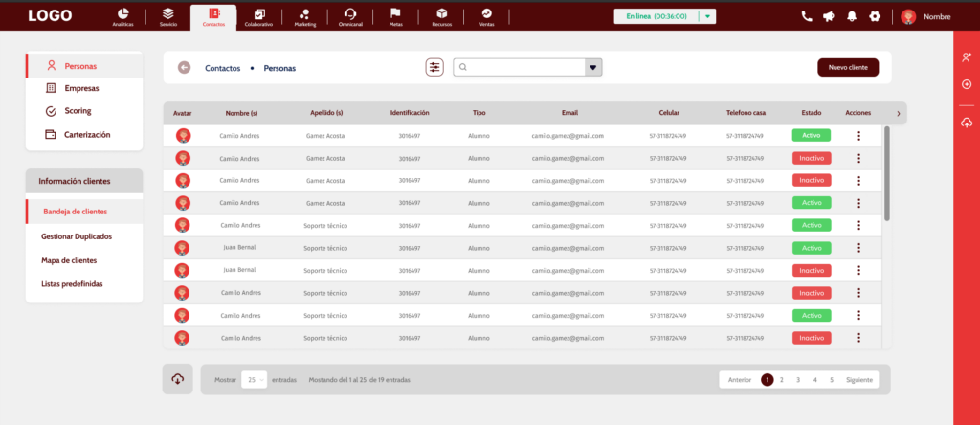Open the search box dropdown arrow
Viewport: 980px width, 425px height.
(593, 67)
